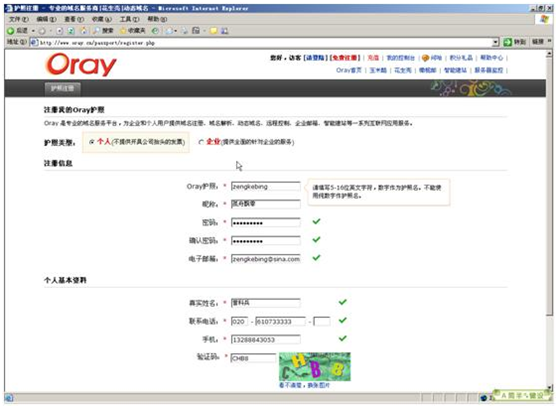558x408 pixels.
Task: Click the Home page toolbar icon
Action: 83,31
